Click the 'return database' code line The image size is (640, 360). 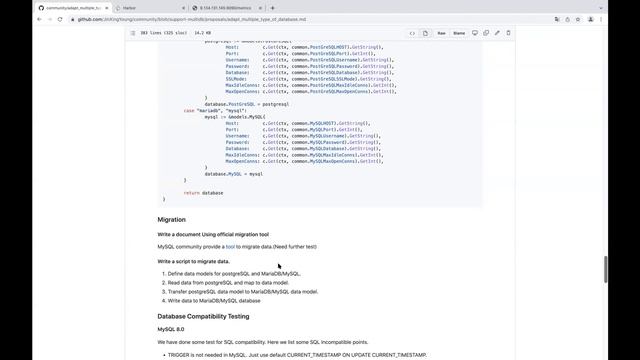coord(203,193)
